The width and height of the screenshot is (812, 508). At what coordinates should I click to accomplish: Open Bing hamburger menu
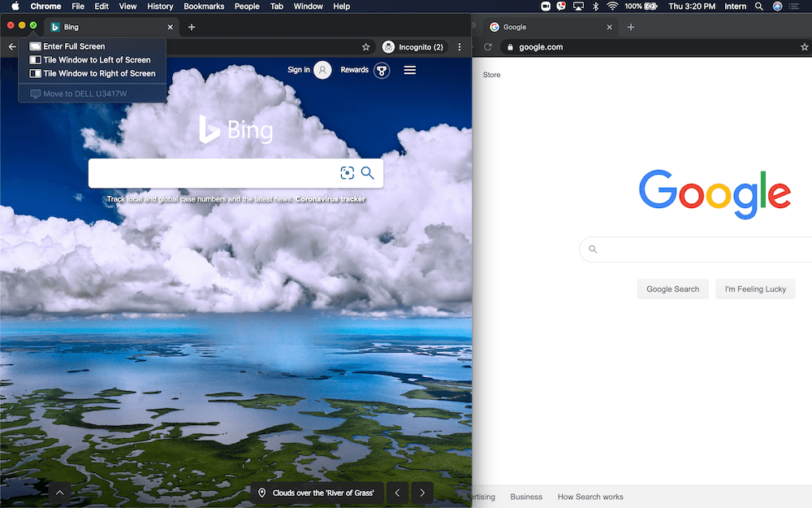coord(409,70)
